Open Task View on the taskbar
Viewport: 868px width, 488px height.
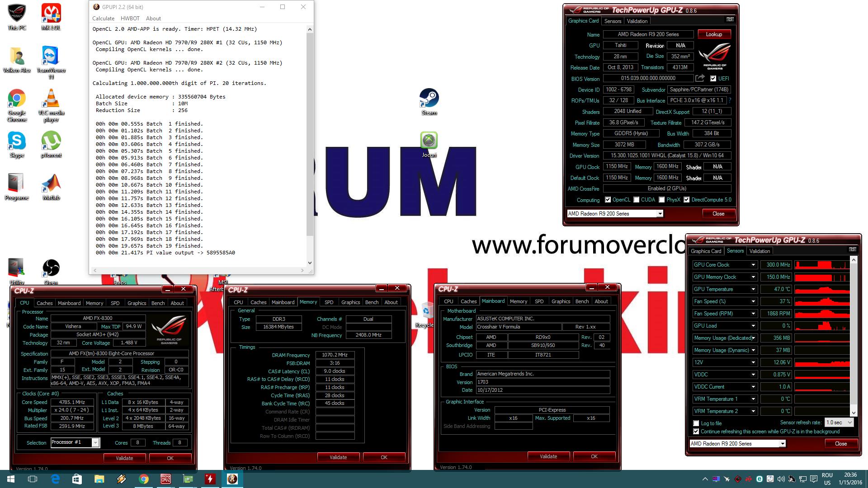click(33, 479)
